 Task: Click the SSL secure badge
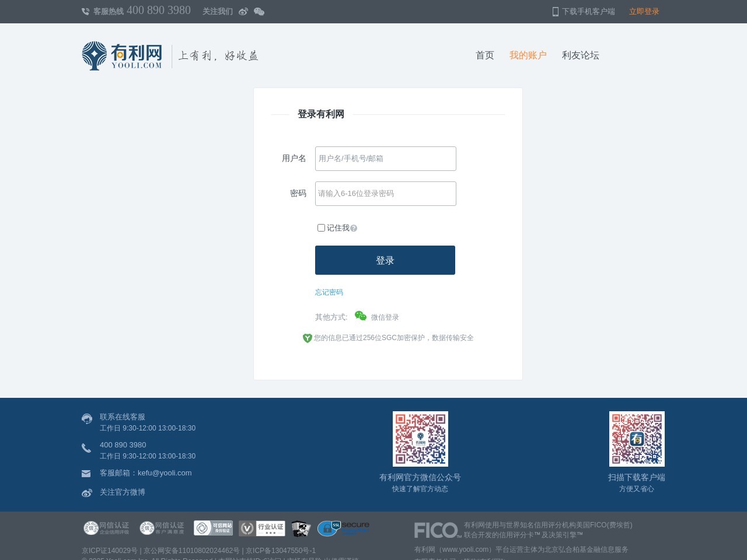click(343, 528)
